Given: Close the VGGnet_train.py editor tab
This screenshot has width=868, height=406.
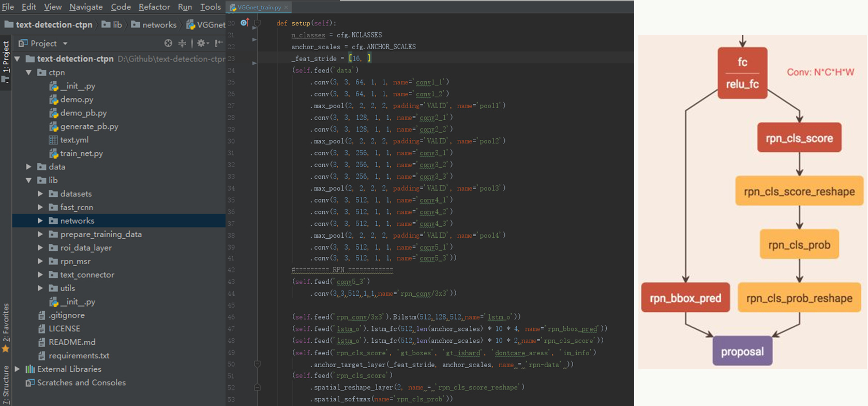Looking at the screenshot, I should (x=286, y=7).
